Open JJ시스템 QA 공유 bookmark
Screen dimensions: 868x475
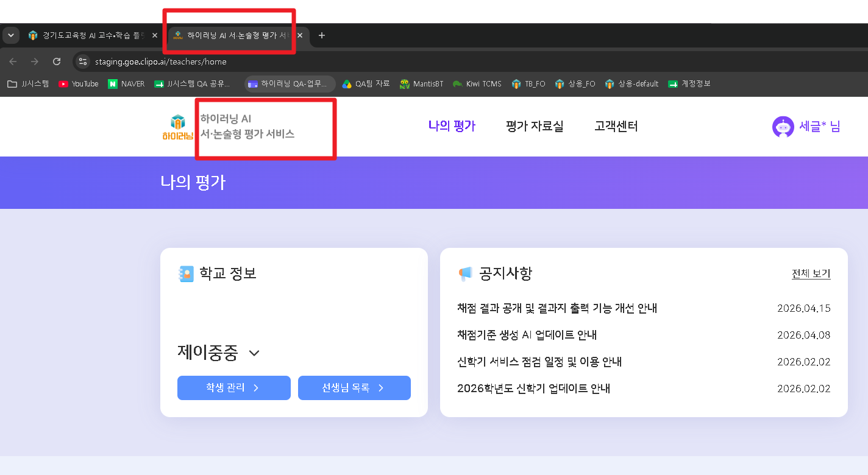(x=193, y=84)
